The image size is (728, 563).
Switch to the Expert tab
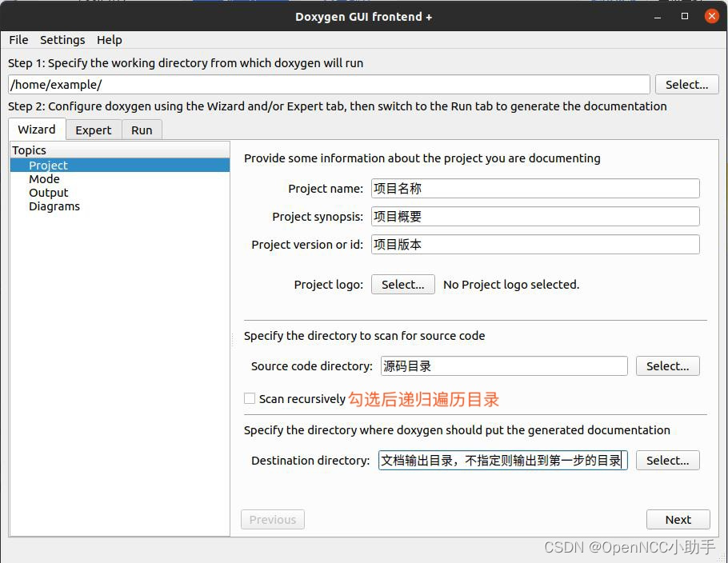[94, 130]
